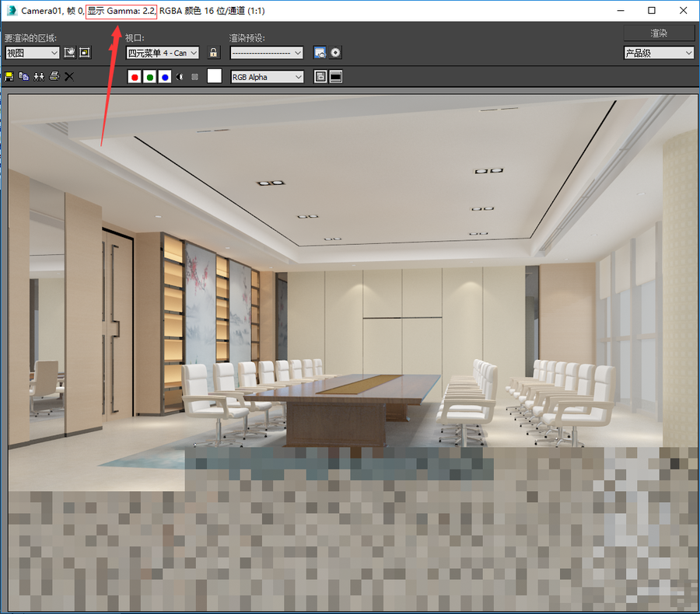Click the Edit Region hand icon

click(x=70, y=53)
